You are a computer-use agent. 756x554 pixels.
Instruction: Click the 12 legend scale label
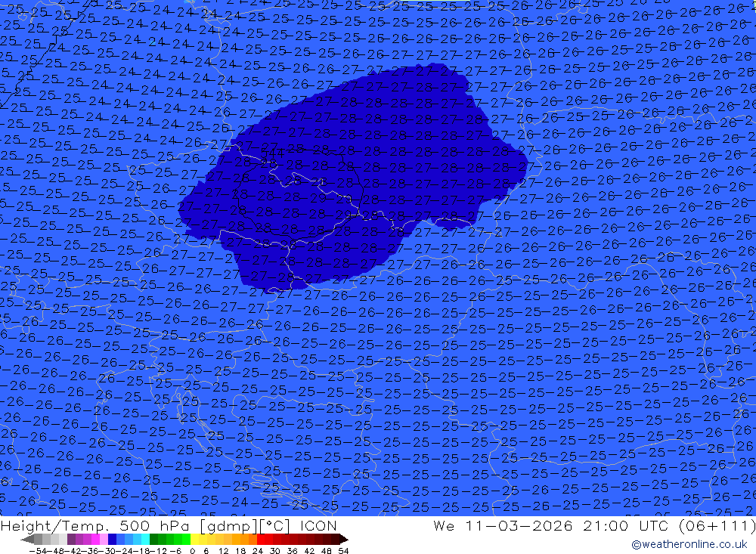coord(224,551)
